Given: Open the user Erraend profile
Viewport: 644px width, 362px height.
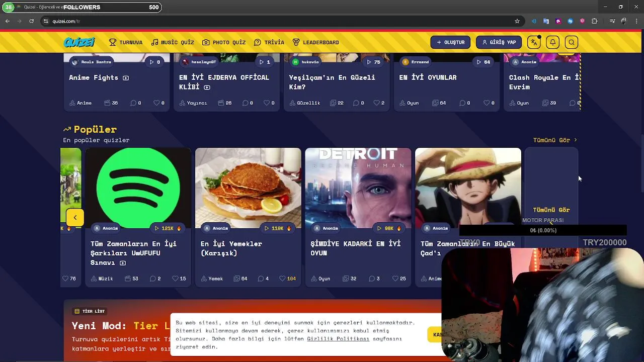Looking at the screenshot, I should coord(416,62).
